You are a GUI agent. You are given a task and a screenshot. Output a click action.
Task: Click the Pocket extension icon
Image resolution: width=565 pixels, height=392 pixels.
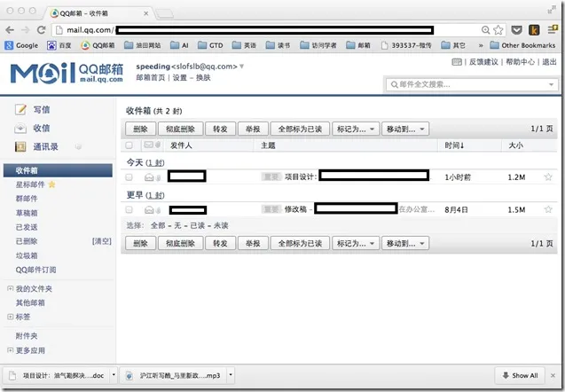[x=516, y=30]
